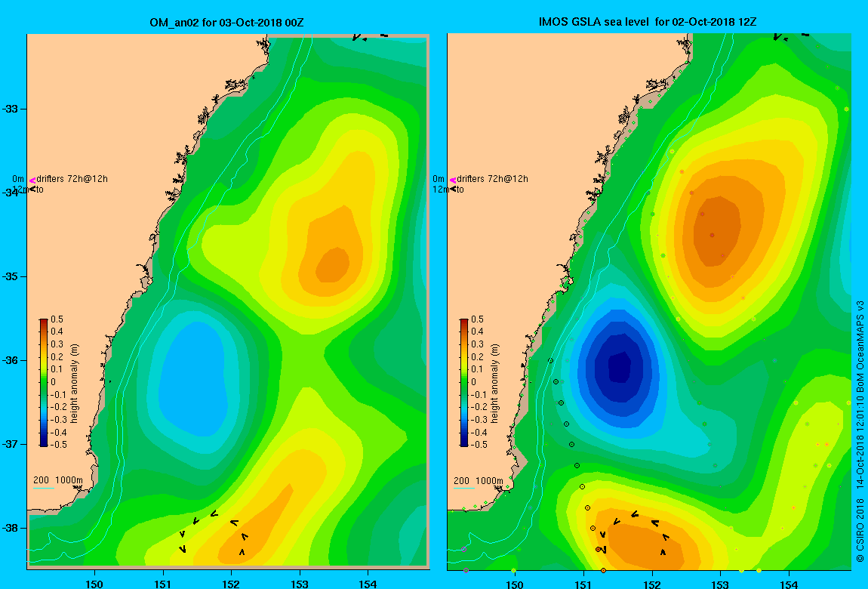Image resolution: width=868 pixels, height=589 pixels.
Task: Click the "0m" label in left map legend
Action: pyautogui.click(x=18, y=179)
